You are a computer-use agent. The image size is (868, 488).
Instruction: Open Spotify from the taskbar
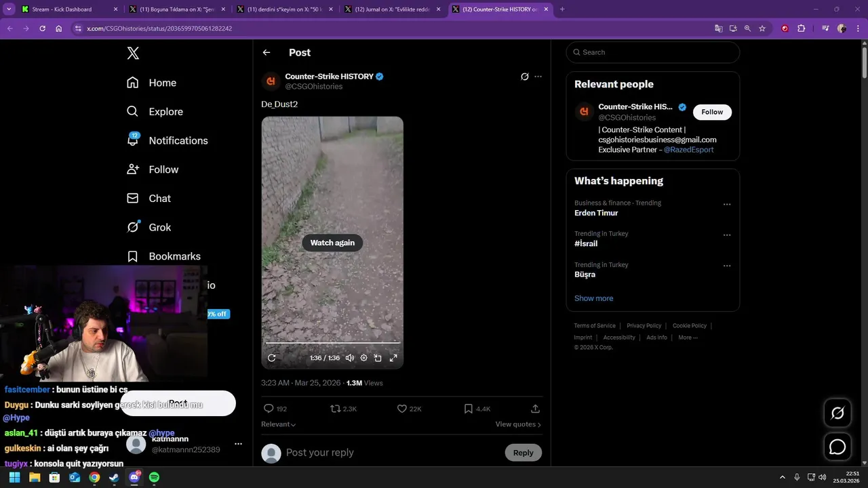coord(154,477)
